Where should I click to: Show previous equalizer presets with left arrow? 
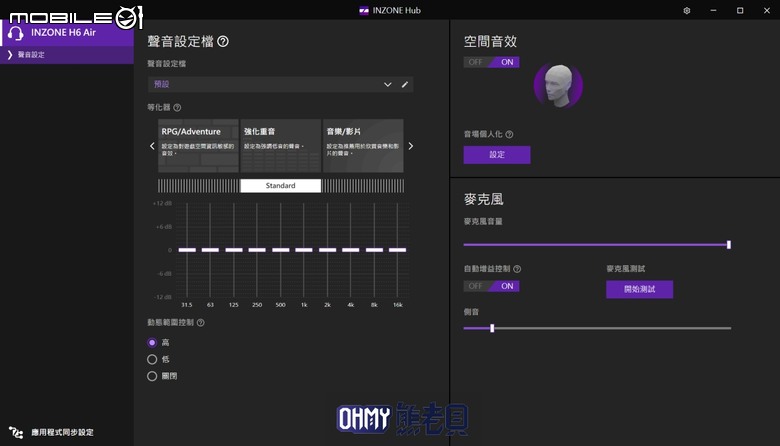(x=152, y=146)
